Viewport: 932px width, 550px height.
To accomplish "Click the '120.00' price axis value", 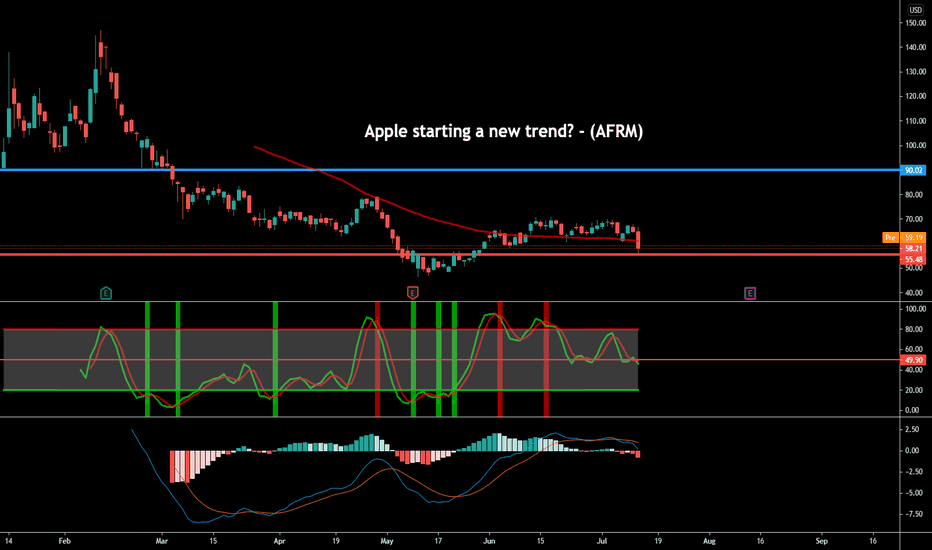I will [915, 96].
